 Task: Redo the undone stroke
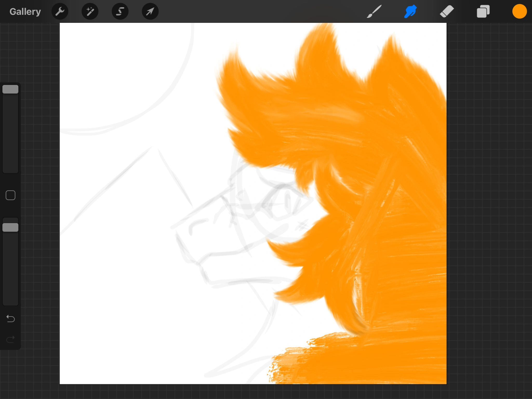(10, 338)
